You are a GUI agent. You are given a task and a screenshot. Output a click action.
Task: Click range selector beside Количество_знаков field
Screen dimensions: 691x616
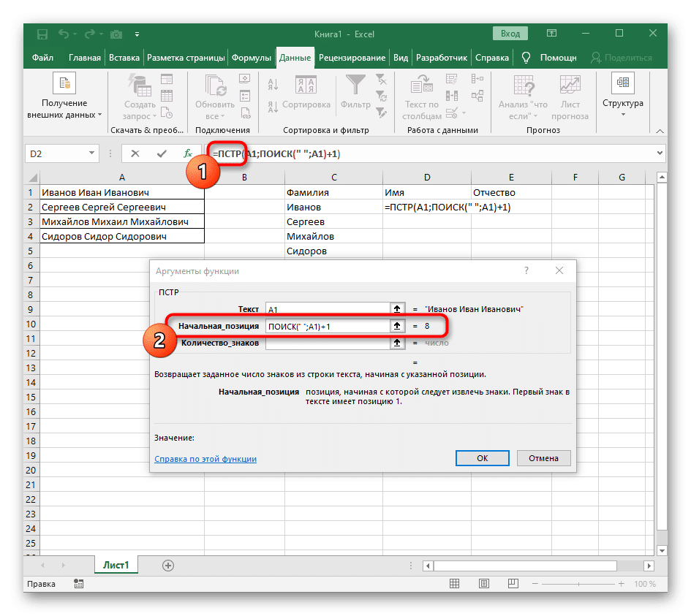pyautogui.click(x=397, y=343)
